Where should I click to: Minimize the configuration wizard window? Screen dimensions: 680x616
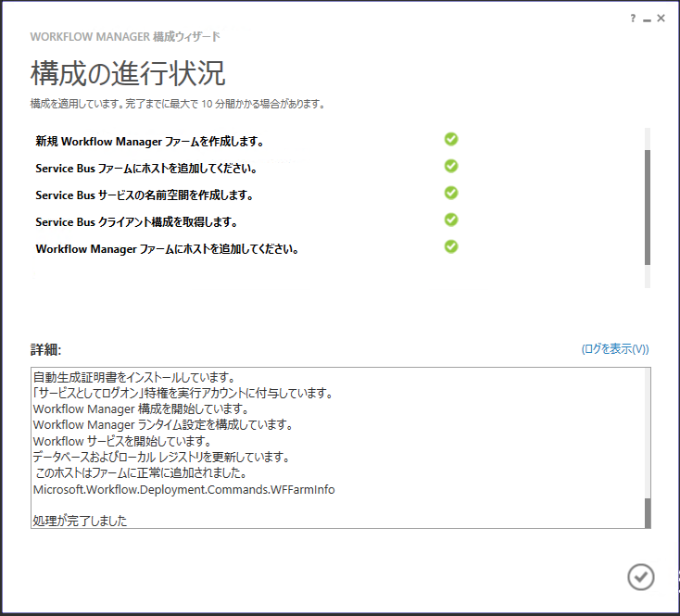[647, 19]
